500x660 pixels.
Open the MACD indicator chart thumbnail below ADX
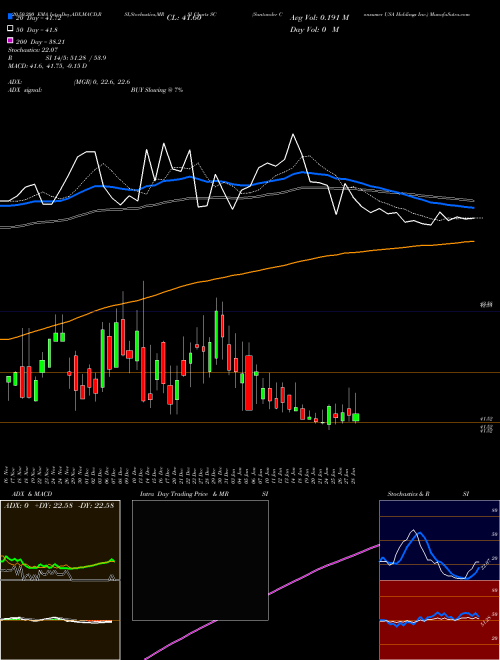(60, 620)
